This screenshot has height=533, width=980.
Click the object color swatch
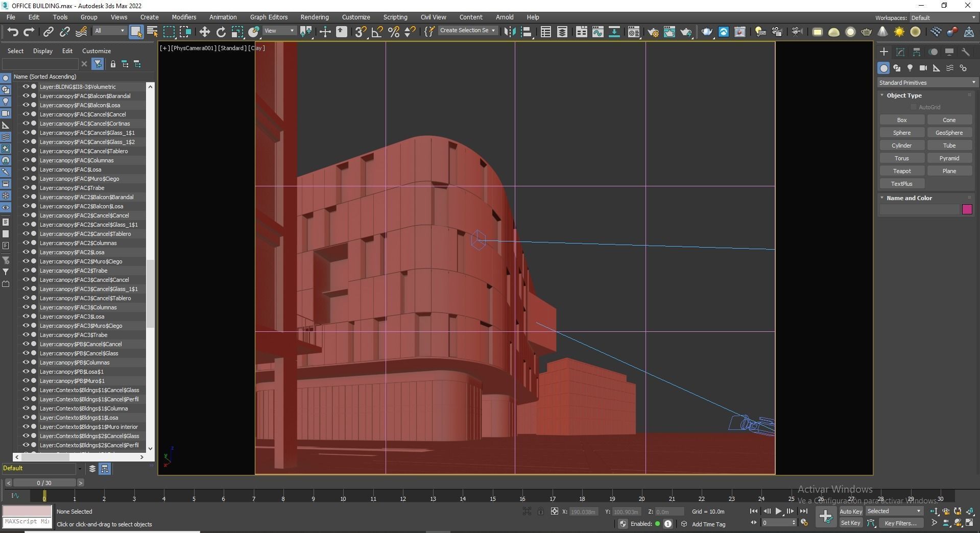[967, 209]
